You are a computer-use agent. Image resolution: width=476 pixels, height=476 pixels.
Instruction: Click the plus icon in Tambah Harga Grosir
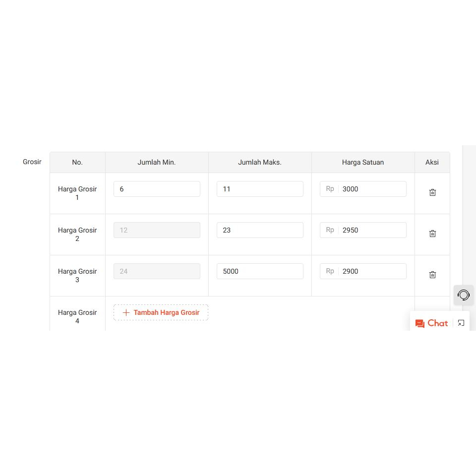click(x=126, y=312)
